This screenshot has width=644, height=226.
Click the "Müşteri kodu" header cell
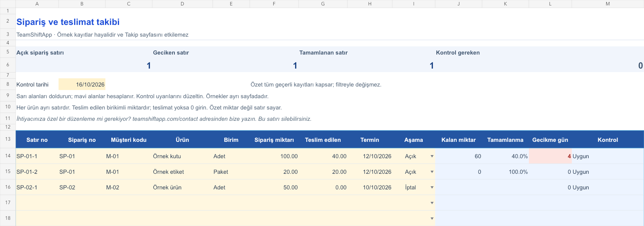(x=129, y=140)
